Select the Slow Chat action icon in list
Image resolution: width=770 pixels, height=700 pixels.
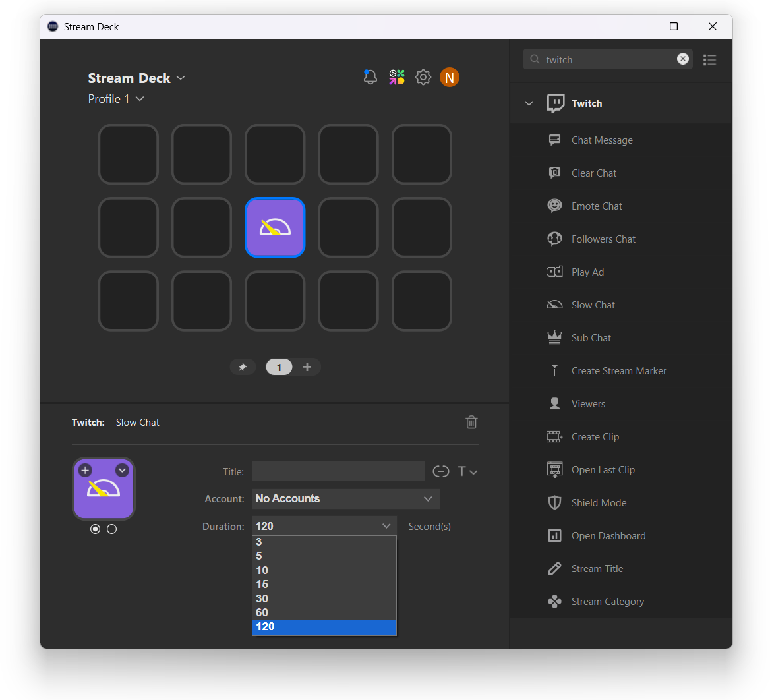[554, 305]
